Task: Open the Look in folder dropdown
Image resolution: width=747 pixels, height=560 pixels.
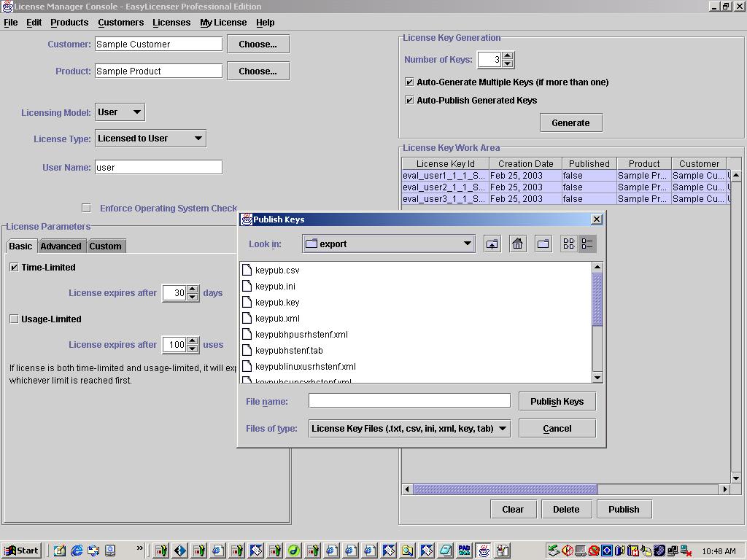Action: 388,244
